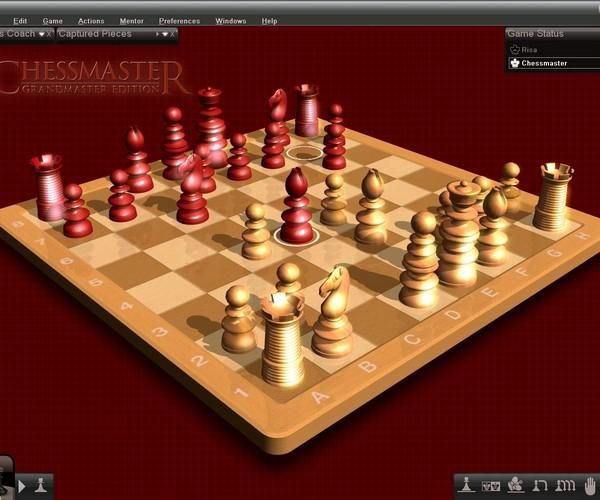Open the Game menu

pos(52,20)
